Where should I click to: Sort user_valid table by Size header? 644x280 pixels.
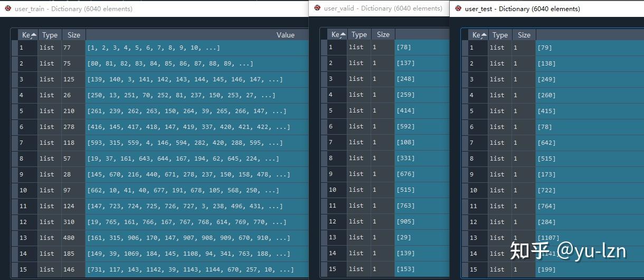[383, 34]
